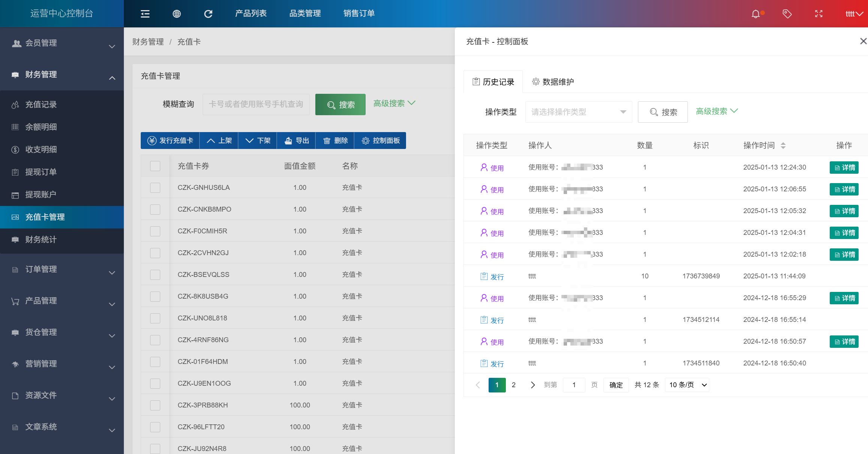Click the globe icon in top bar
Image resolution: width=868 pixels, height=454 pixels.
point(177,14)
